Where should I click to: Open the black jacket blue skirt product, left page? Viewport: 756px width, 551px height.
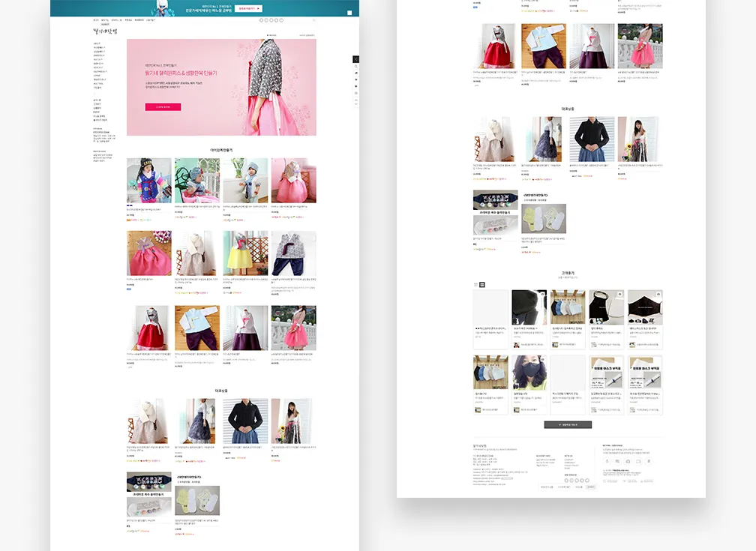coord(245,421)
